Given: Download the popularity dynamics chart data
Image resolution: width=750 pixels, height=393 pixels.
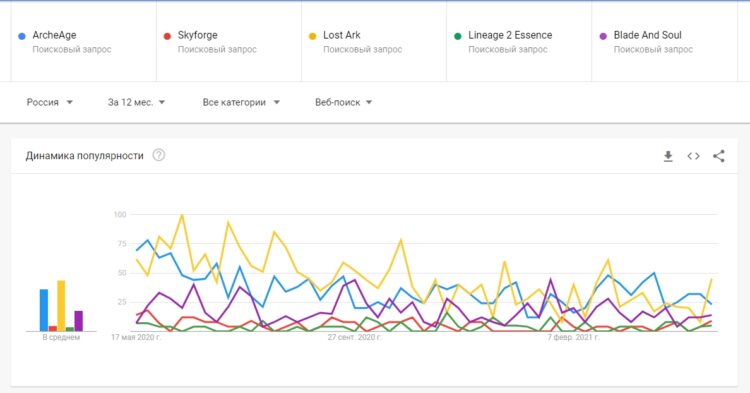Looking at the screenshot, I should 668,156.
